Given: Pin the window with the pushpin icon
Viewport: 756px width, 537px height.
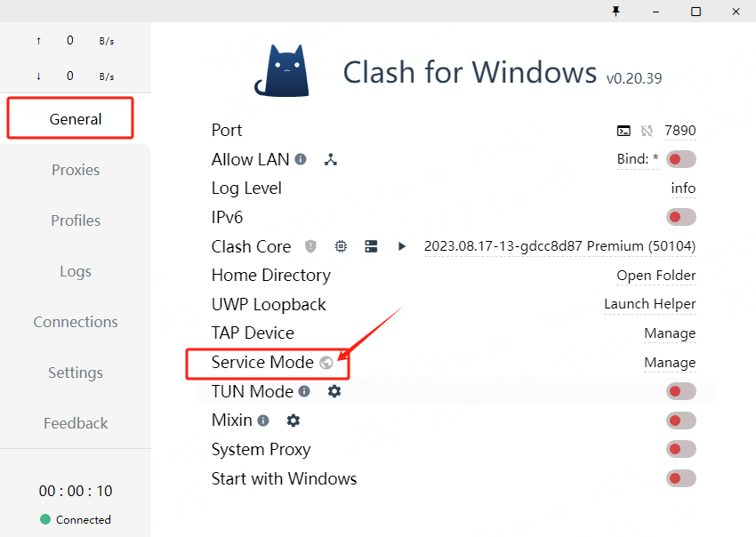Looking at the screenshot, I should (615, 11).
